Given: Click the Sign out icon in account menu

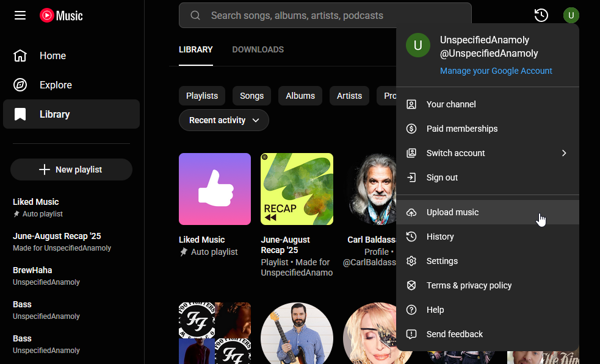Looking at the screenshot, I should (x=411, y=177).
